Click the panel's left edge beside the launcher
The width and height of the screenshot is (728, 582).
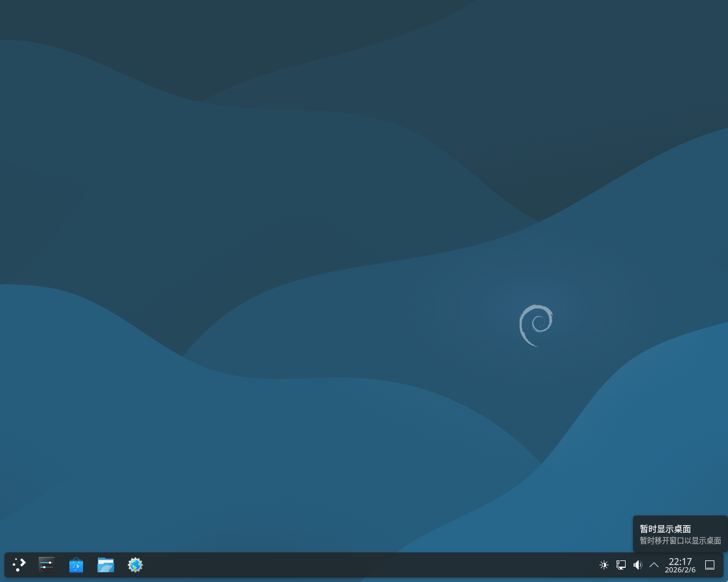point(7,565)
